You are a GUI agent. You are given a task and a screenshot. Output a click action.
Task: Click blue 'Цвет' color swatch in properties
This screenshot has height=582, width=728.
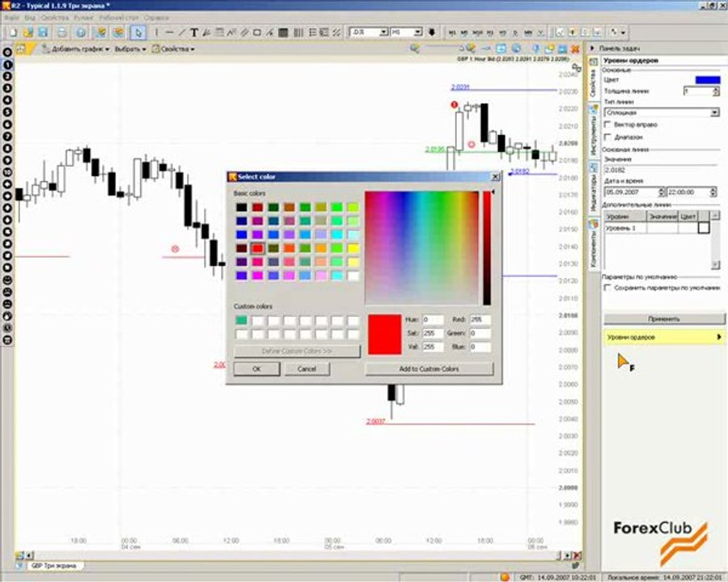click(x=708, y=80)
